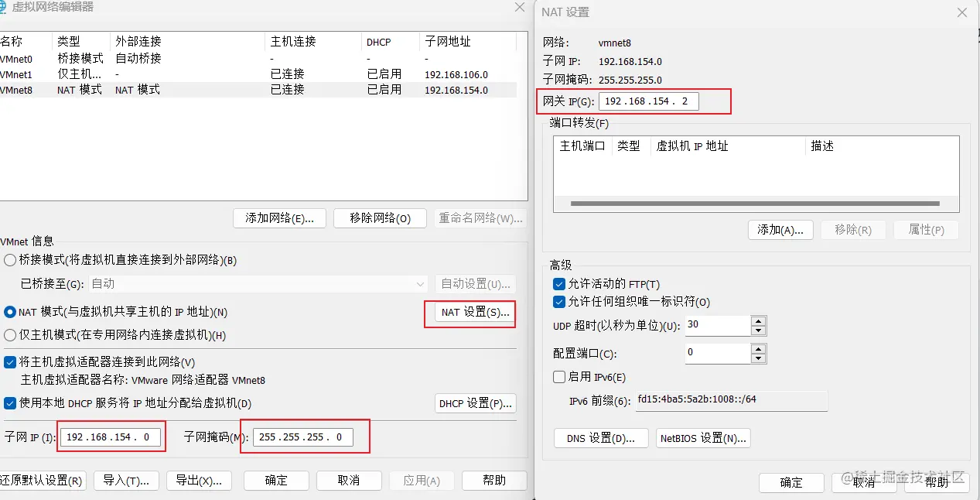Screen dimensions: 980x500
Task: Click the UDP 超时 value field
Action: point(718,326)
